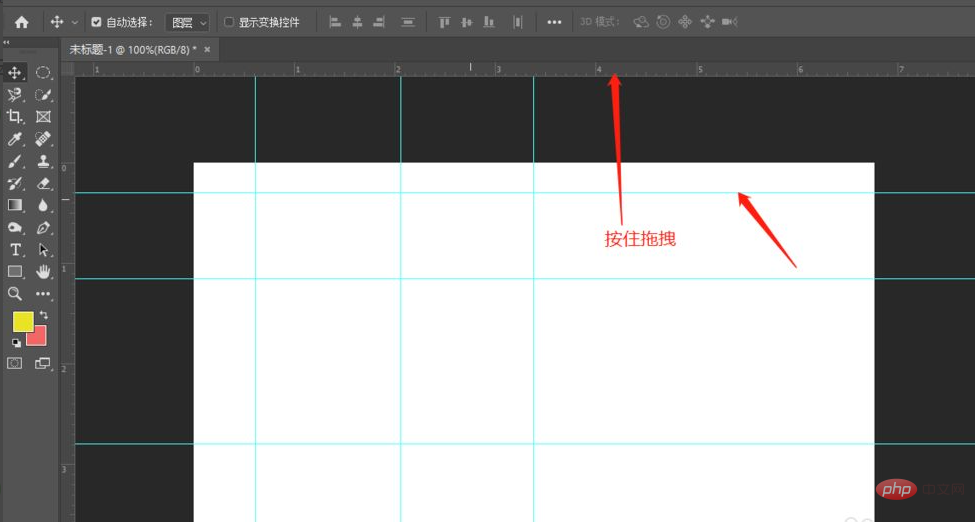Swap foreground and background colors
Viewport: 975px width, 522px height.
click(x=44, y=315)
